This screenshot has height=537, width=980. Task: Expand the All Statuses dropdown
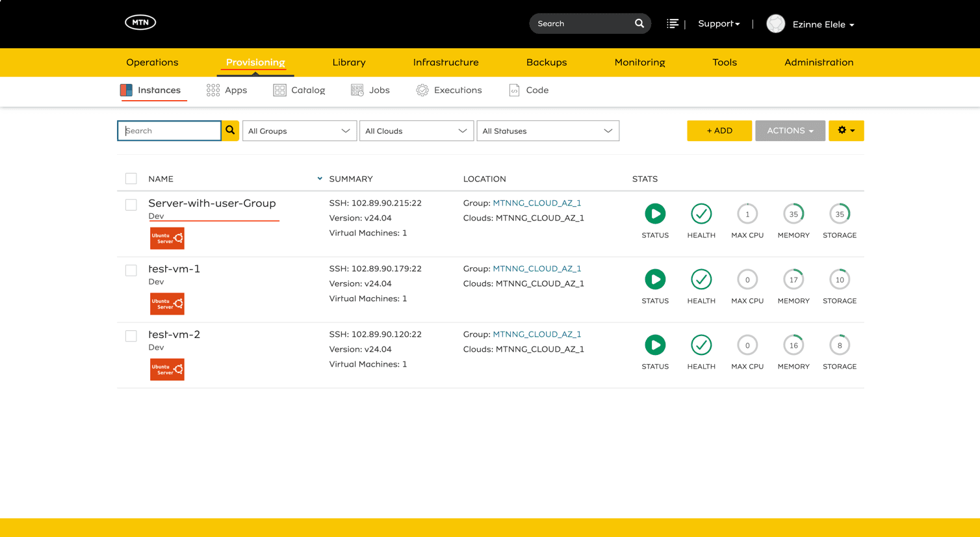tap(548, 131)
